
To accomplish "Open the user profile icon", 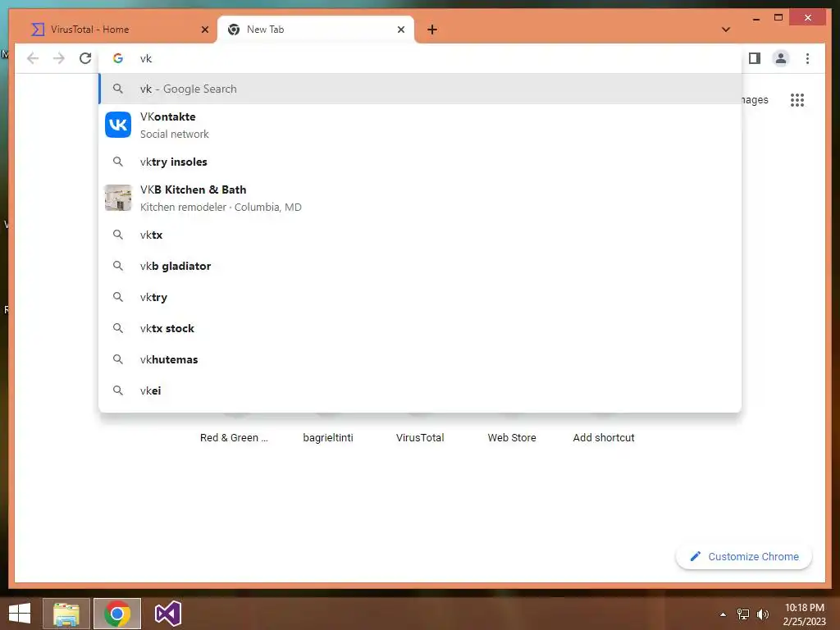I will (781, 58).
